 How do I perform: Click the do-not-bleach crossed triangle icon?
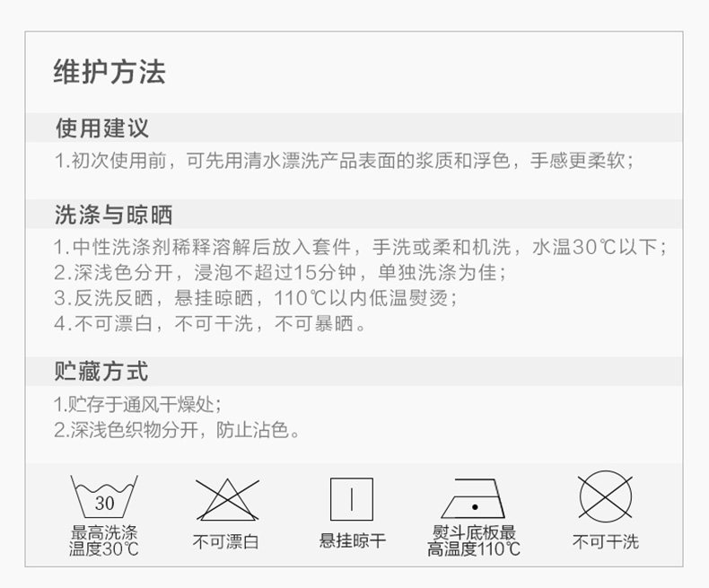click(x=227, y=499)
